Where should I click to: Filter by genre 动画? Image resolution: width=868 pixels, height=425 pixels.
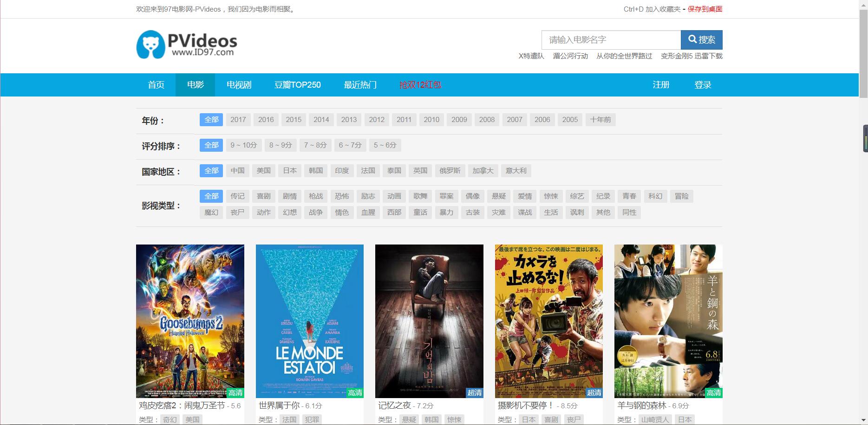tap(394, 196)
